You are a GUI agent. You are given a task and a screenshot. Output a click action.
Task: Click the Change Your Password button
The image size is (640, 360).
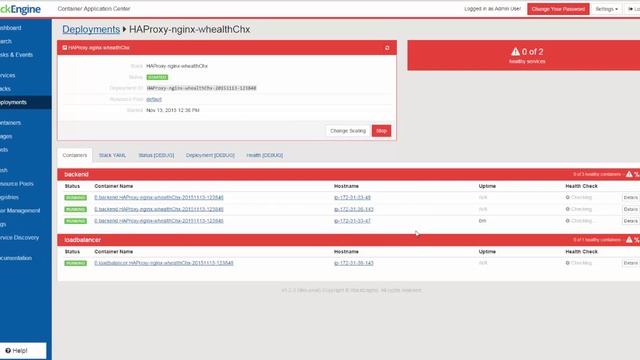point(558,9)
